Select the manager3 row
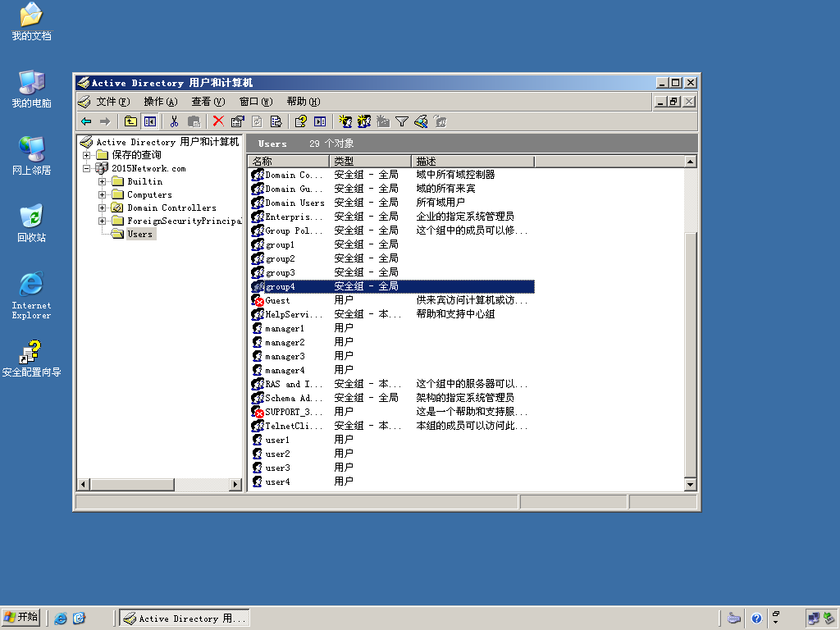Viewport: 840px width, 630px height. pos(392,356)
